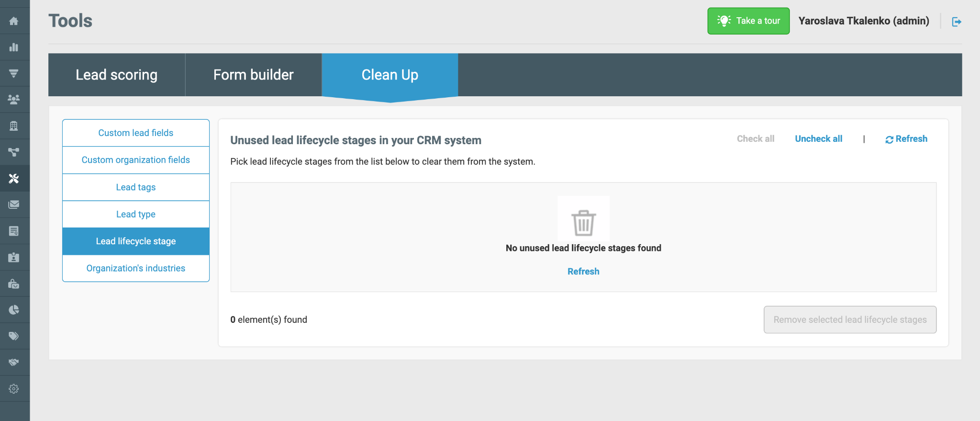The width and height of the screenshot is (980, 421).
Task: Click Remove selected lead lifecycle stages button
Action: tap(850, 319)
